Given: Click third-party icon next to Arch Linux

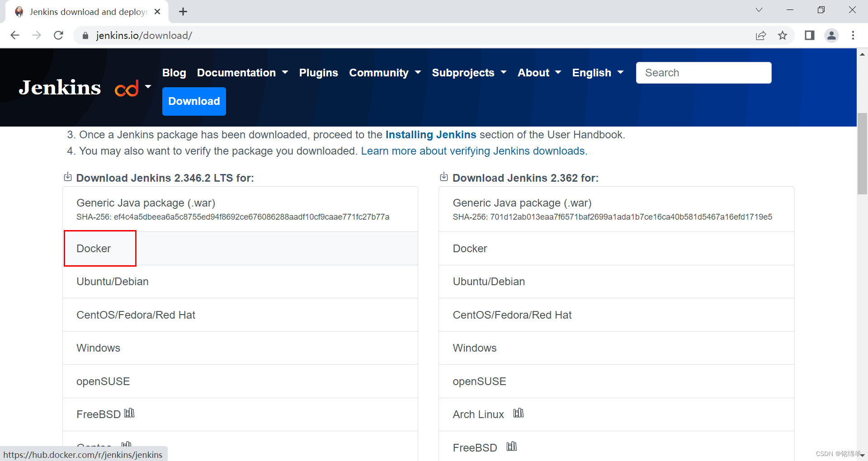Looking at the screenshot, I should click(x=519, y=413).
